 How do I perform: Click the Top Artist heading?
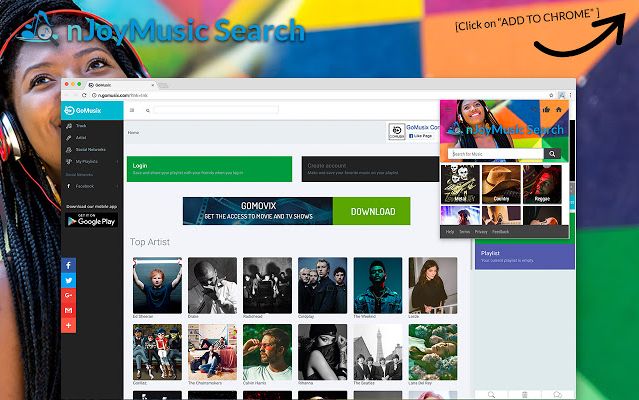tap(150, 242)
